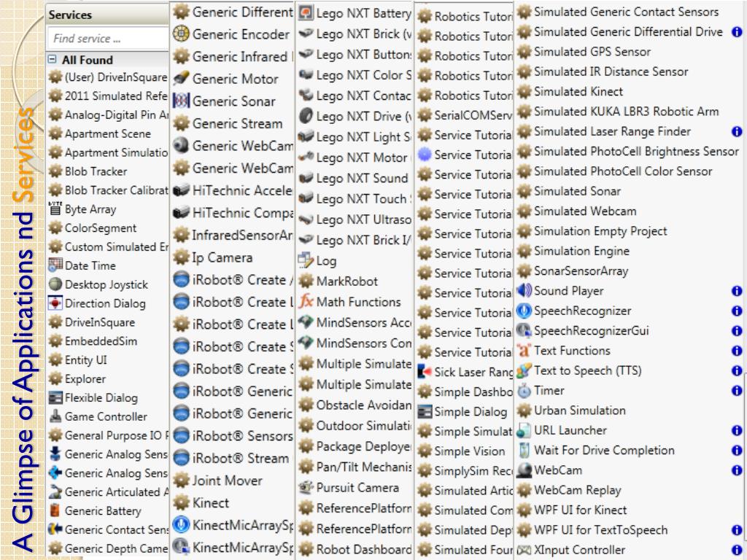Select the SonarSensorArray service

point(581,271)
